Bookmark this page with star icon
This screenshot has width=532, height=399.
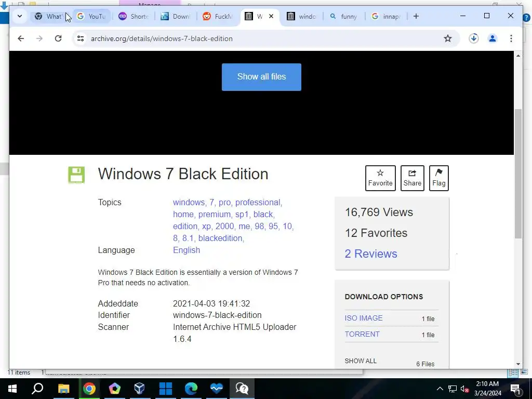coord(448,38)
